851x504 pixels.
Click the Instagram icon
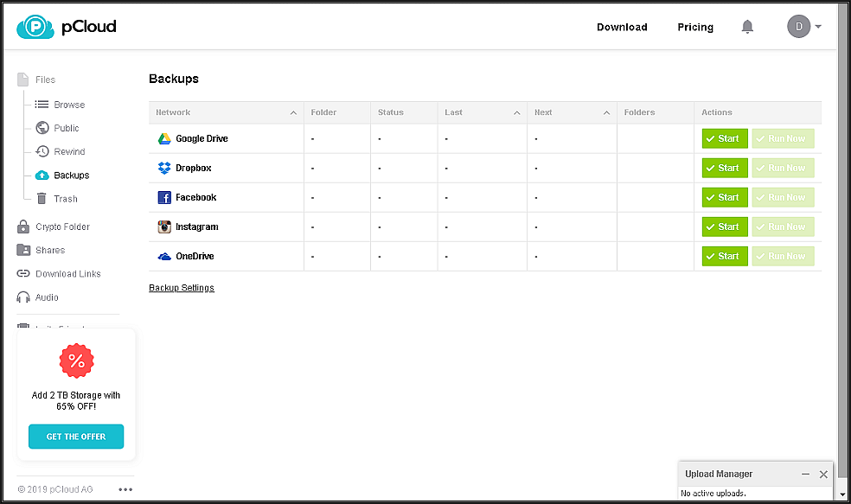164,226
